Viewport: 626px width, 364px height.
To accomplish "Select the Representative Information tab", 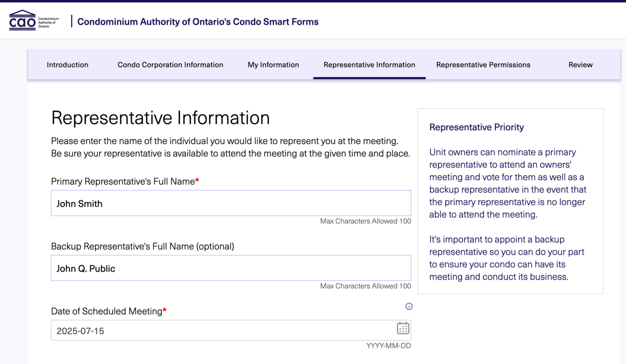I will pos(369,64).
